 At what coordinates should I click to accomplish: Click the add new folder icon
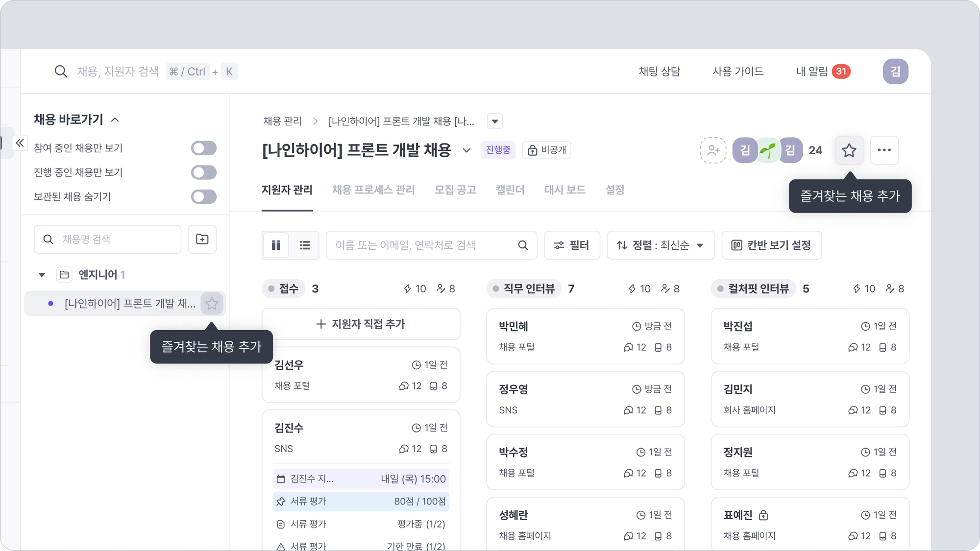[x=202, y=239]
